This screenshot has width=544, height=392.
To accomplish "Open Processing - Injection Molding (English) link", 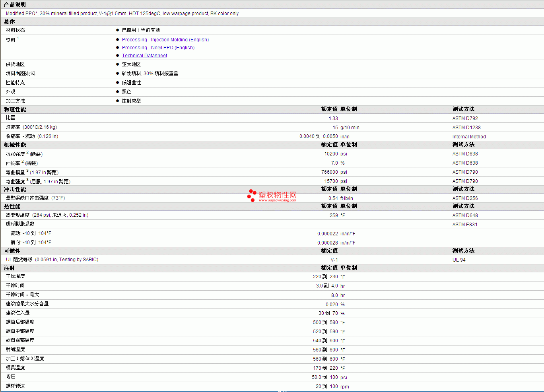I will pyautogui.click(x=165, y=40).
